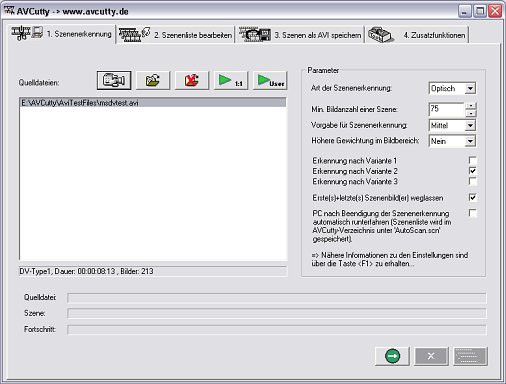506x384 pixels.
Task: Decrease Min. Bildanzahl with down arrow
Action: 471,113
